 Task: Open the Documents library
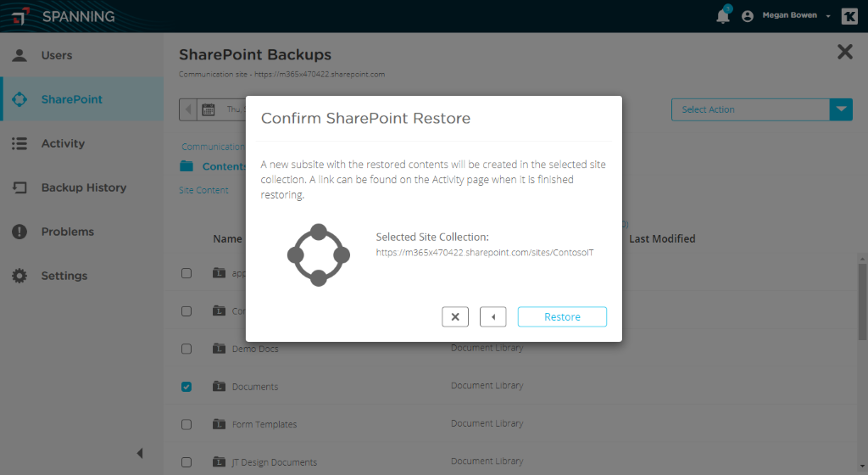[x=255, y=387]
